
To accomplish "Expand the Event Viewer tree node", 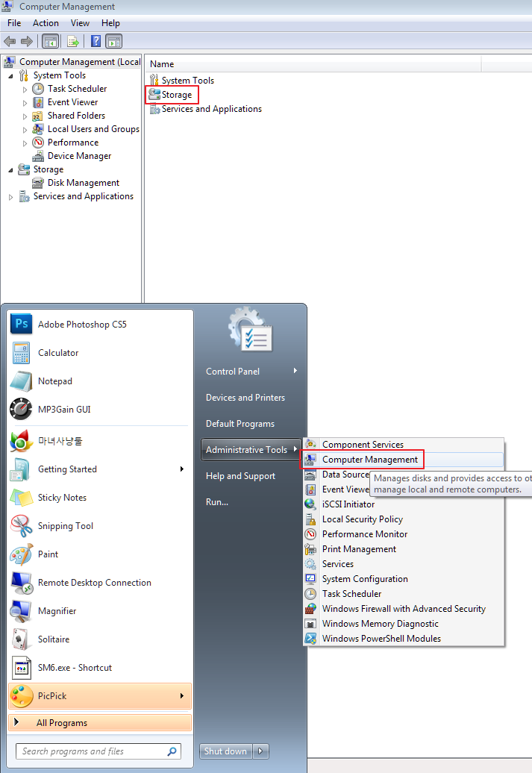I will (25, 103).
